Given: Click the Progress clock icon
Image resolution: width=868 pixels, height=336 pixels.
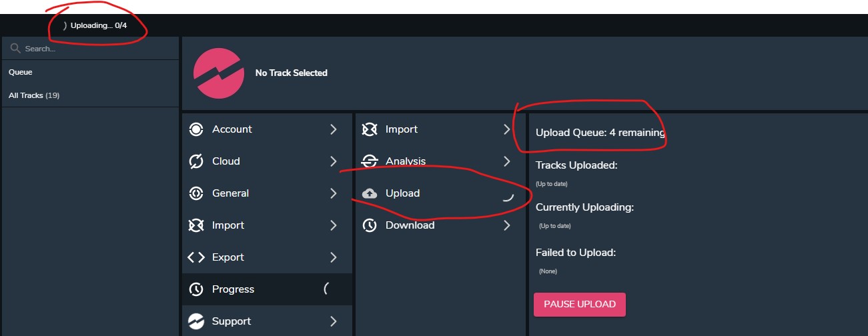Looking at the screenshot, I should 196,289.
